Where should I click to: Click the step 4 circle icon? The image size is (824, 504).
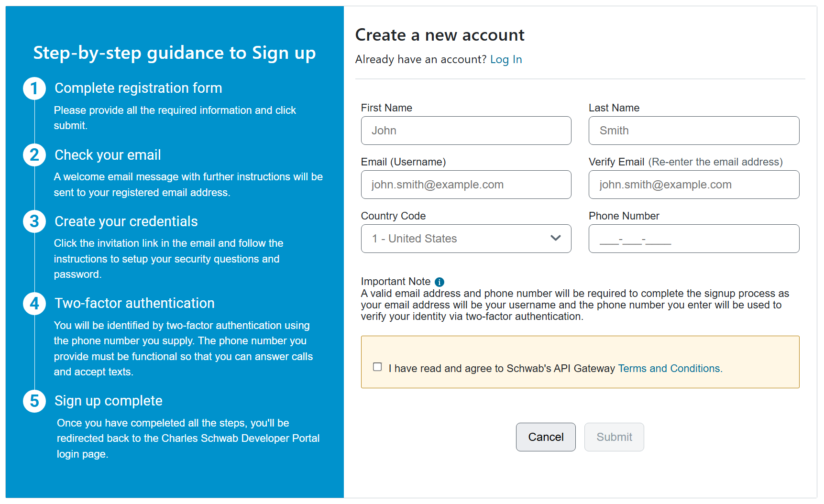coord(34,304)
